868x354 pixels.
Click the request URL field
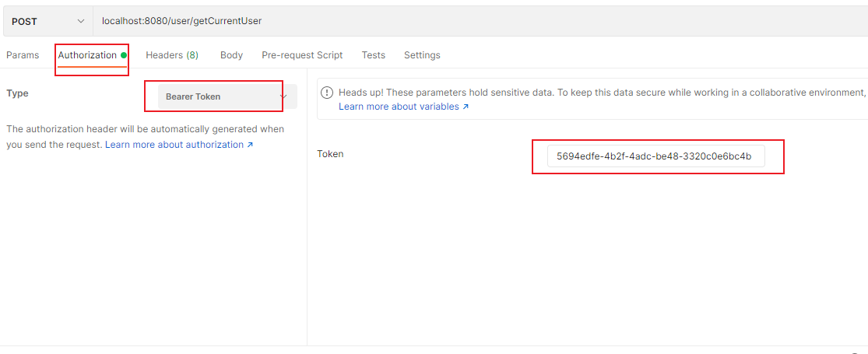click(480, 21)
